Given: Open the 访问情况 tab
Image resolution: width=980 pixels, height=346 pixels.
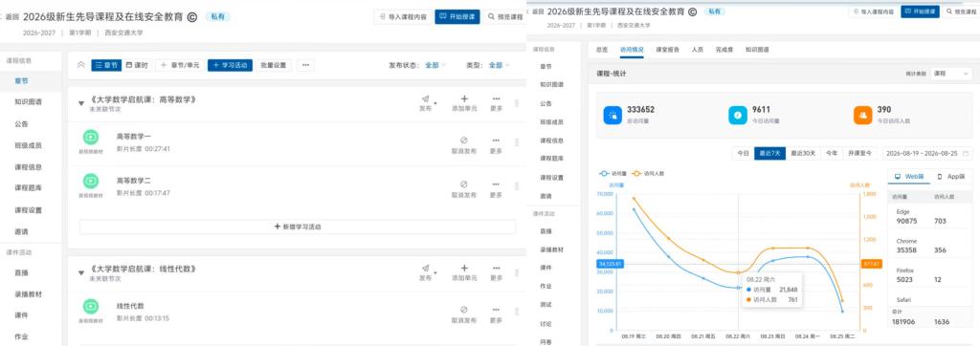Looking at the screenshot, I should tap(632, 50).
